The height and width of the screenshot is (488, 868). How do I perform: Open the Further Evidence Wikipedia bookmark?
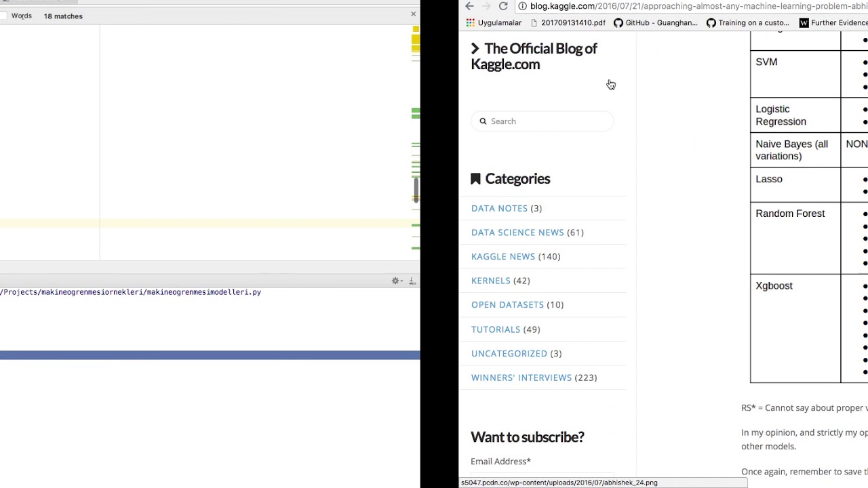(x=833, y=22)
